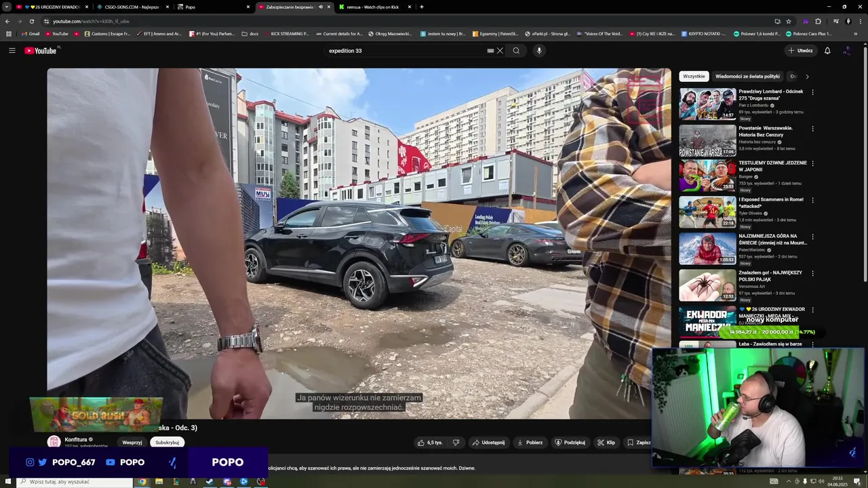
Task: Open the account avatar menu
Action: [x=847, y=50]
